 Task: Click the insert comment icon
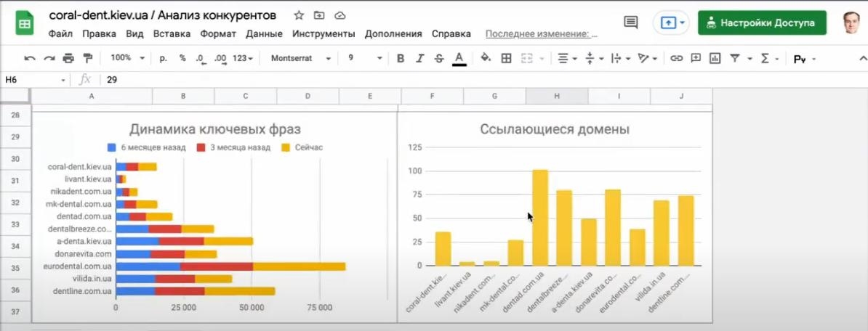tap(696, 58)
